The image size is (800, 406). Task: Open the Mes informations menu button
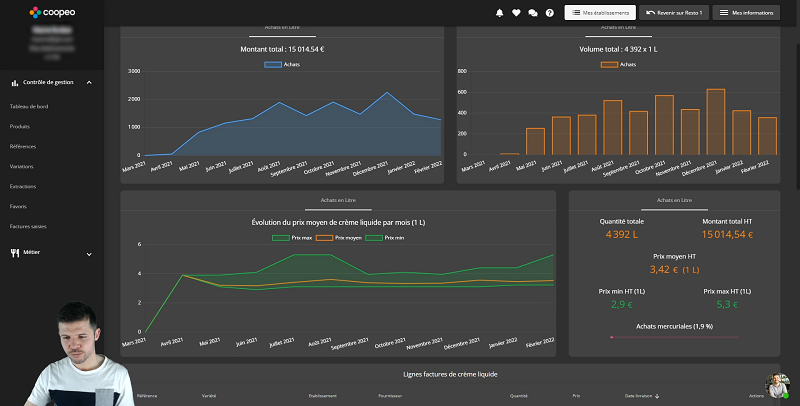coord(746,13)
